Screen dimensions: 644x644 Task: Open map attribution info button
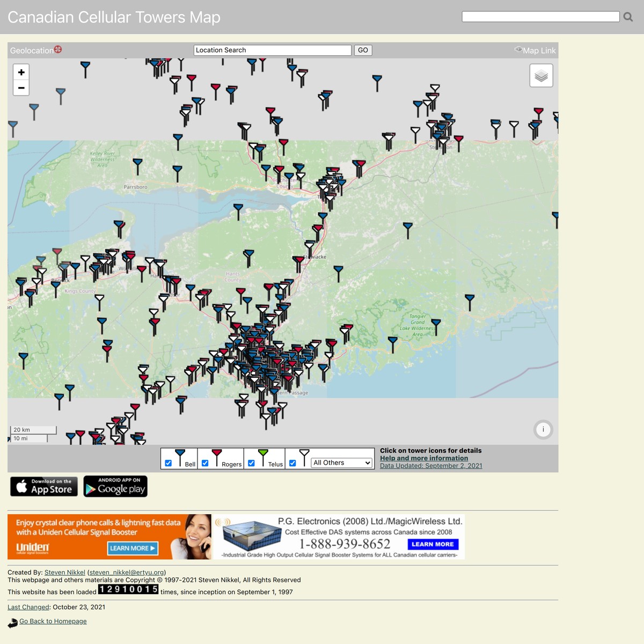543,429
